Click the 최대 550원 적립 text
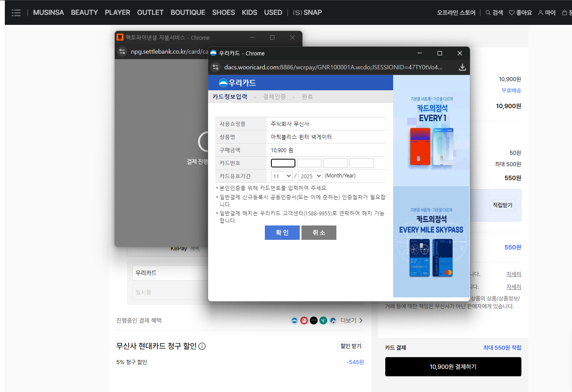 pos(502,348)
